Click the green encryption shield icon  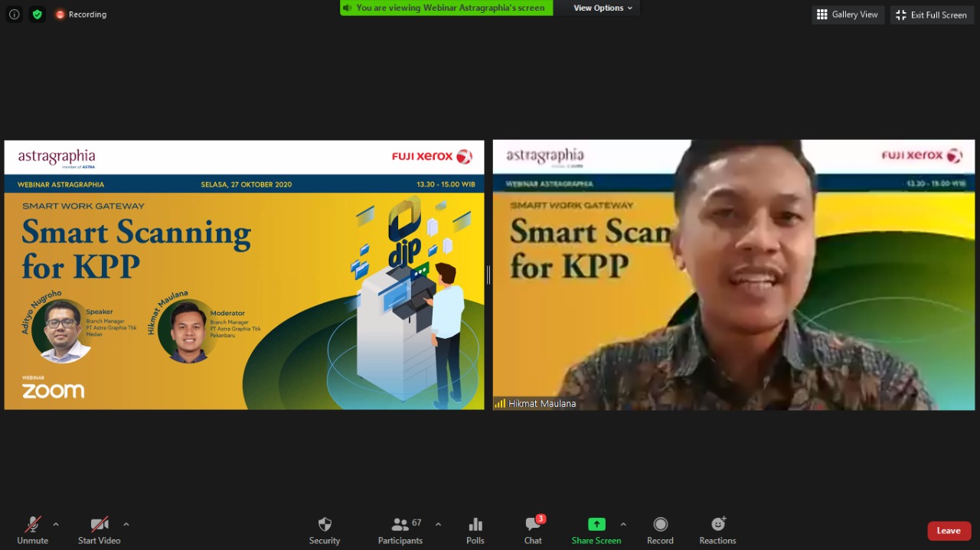coord(38,14)
